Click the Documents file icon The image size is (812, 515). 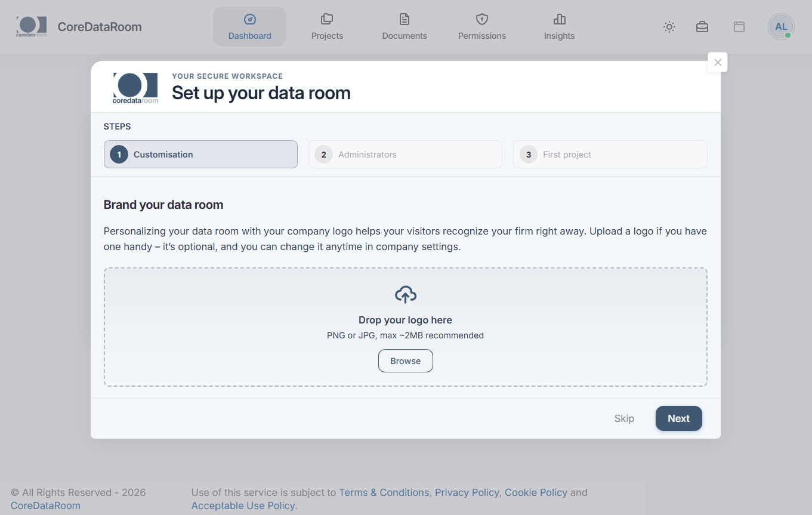tap(405, 19)
